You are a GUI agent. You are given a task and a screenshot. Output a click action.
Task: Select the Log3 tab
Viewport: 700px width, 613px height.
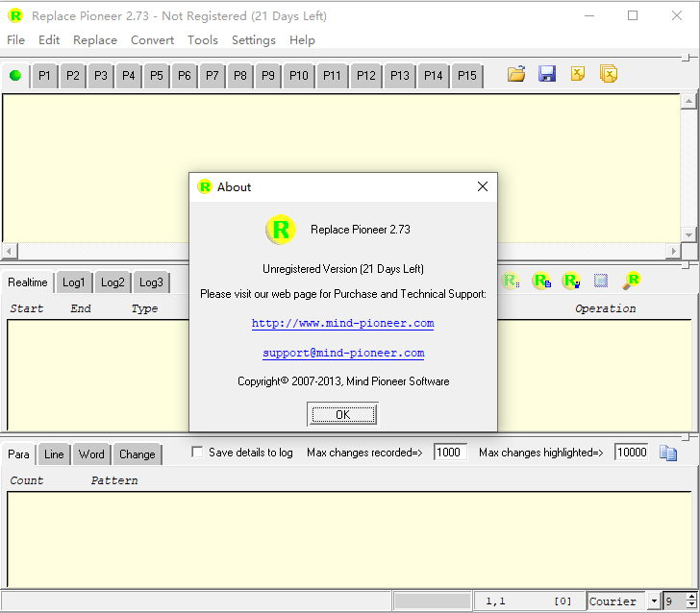tap(151, 282)
